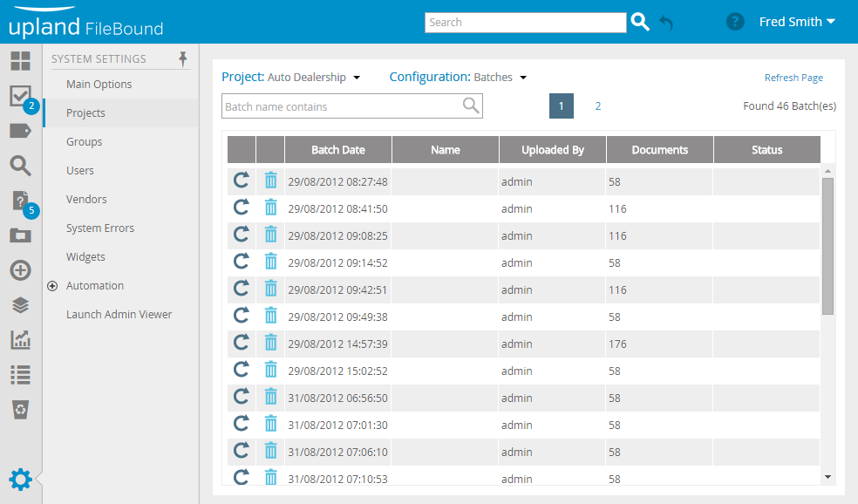Go to page 2 of batches
The width and height of the screenshot is (858, 504).
click(x=598, y=106)
